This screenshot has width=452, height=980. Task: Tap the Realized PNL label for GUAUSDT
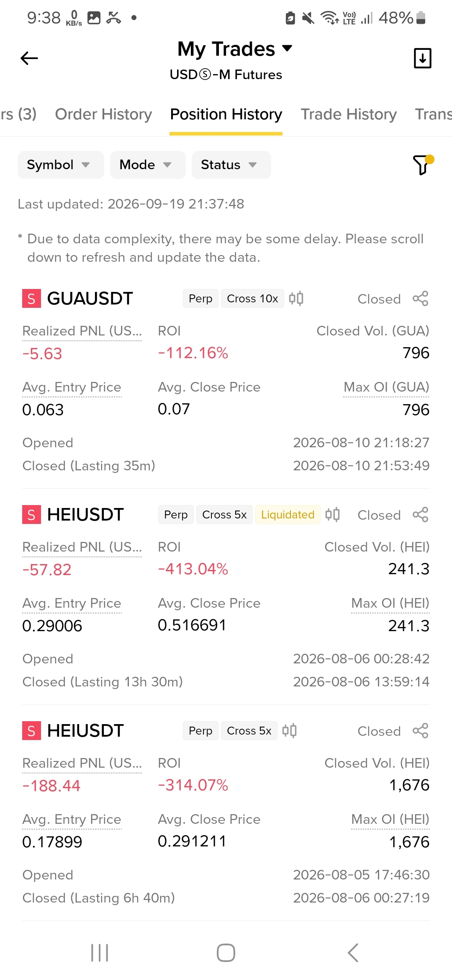click(82, 331)
